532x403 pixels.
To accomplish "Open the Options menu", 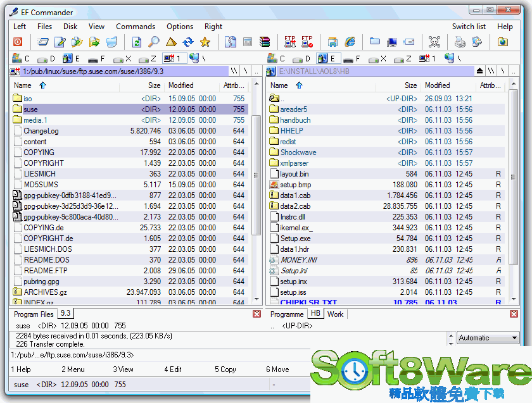I will pyautogui.click(x=180, y=27).
